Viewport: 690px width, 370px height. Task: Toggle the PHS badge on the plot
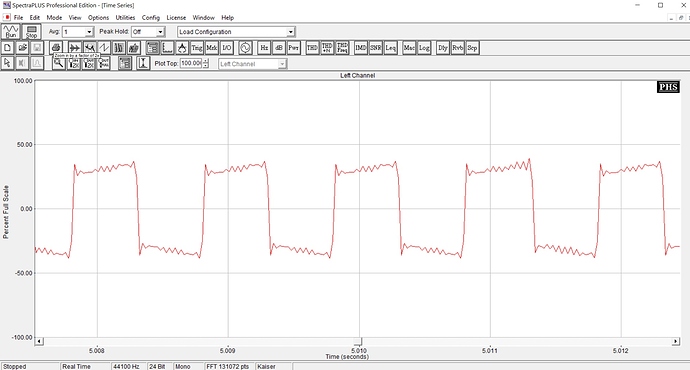(x=668, y=87)
